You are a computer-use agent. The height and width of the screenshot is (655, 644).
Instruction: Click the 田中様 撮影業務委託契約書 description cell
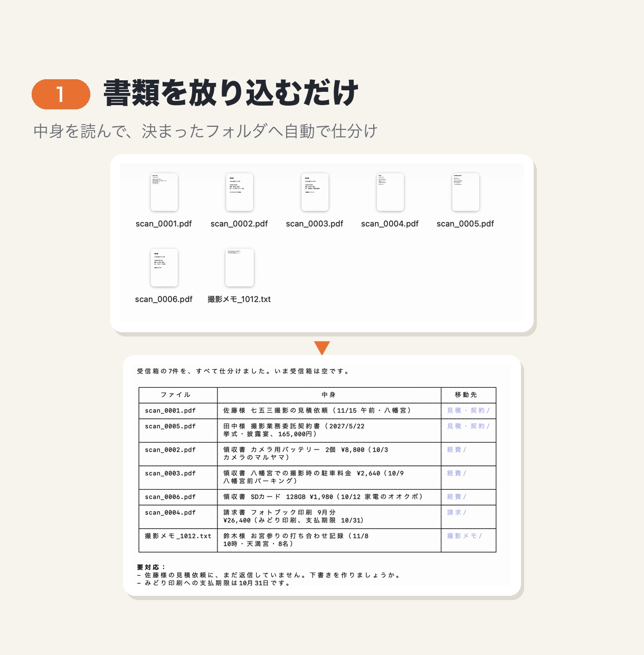pyautogui.click(x=329, y=430)
